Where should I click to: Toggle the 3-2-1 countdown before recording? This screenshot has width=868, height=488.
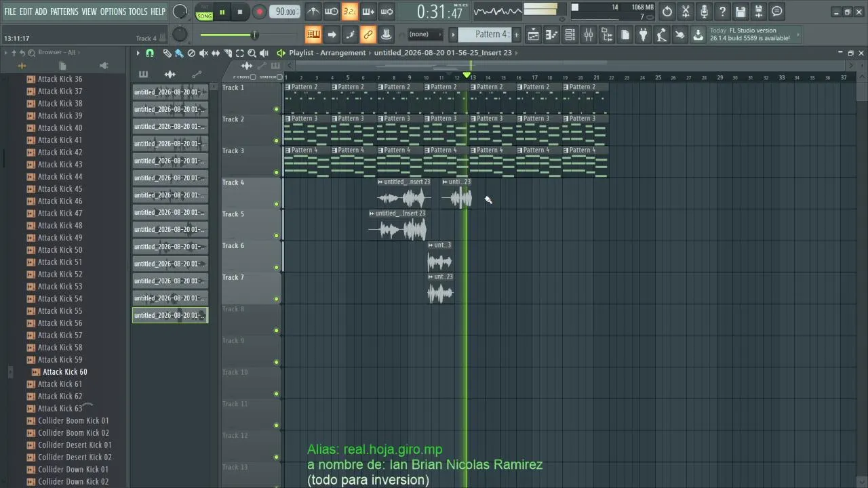click(x=350, y=12)
